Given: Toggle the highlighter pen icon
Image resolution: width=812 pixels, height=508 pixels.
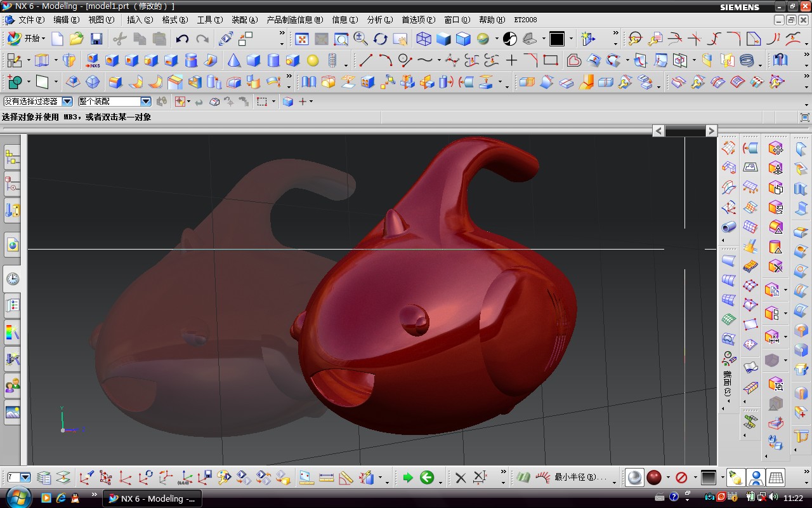Looking at the screenshot, I should tap(736, 478).
